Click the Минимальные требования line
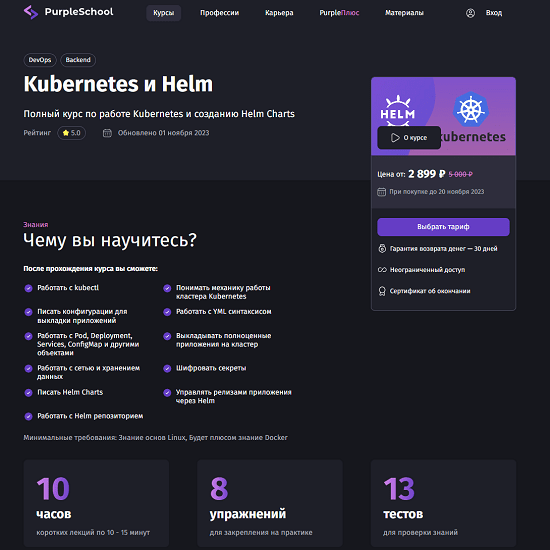The width and height of the screenshot is (550, 550). [155, 438]
